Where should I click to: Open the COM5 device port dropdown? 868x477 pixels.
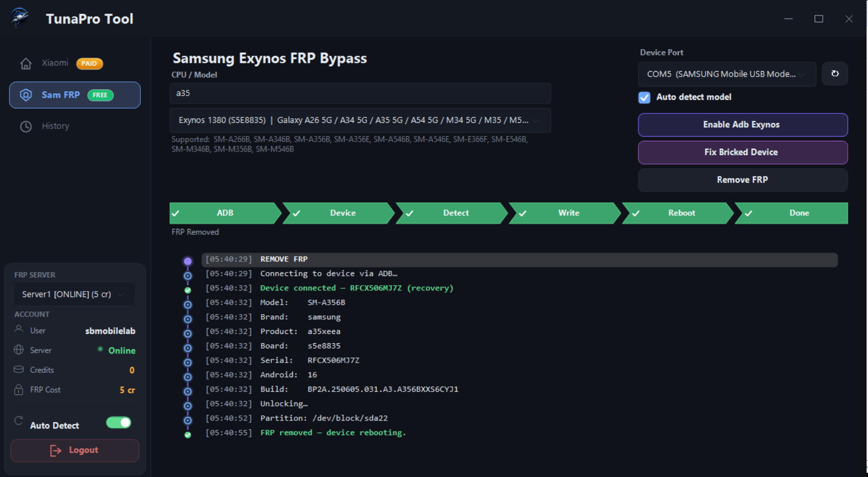coord(727,74)
